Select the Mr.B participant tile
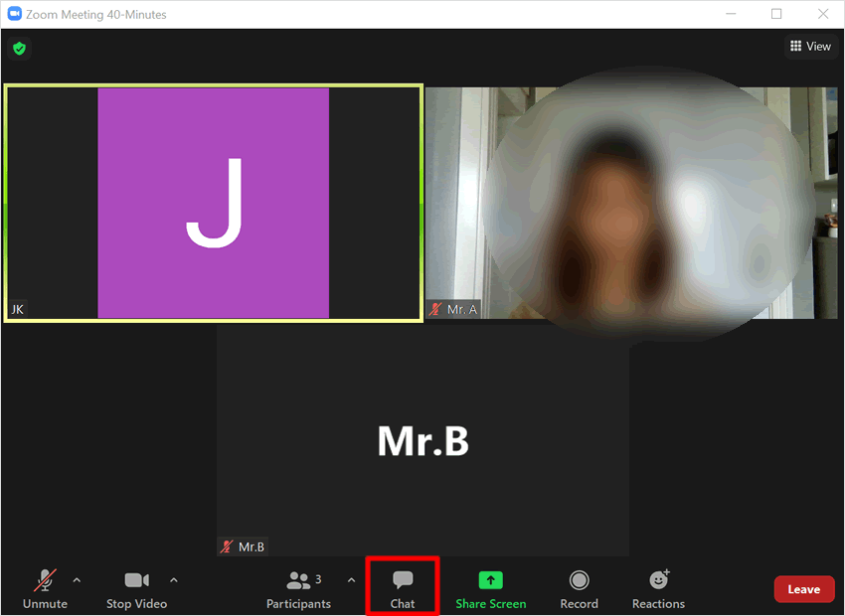Screen dimensions: 845x616 [x=423, y=440]
